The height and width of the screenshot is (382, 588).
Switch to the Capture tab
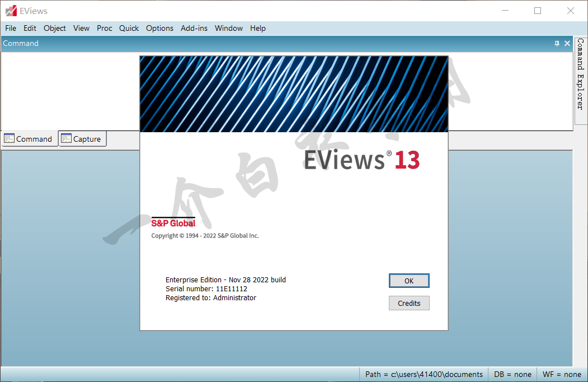(x=82, y=139)
